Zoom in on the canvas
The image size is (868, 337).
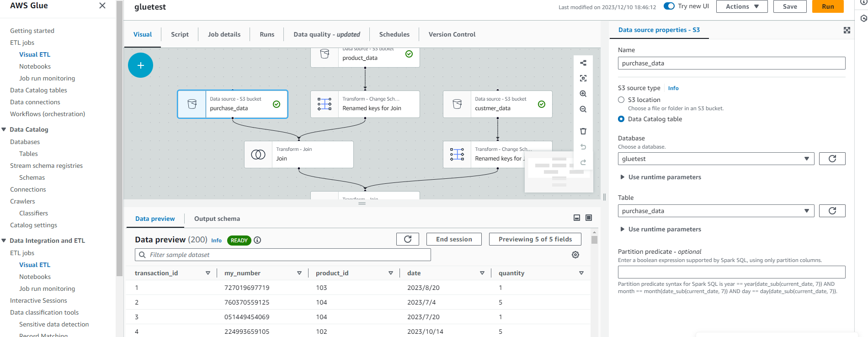click(583, 94)
